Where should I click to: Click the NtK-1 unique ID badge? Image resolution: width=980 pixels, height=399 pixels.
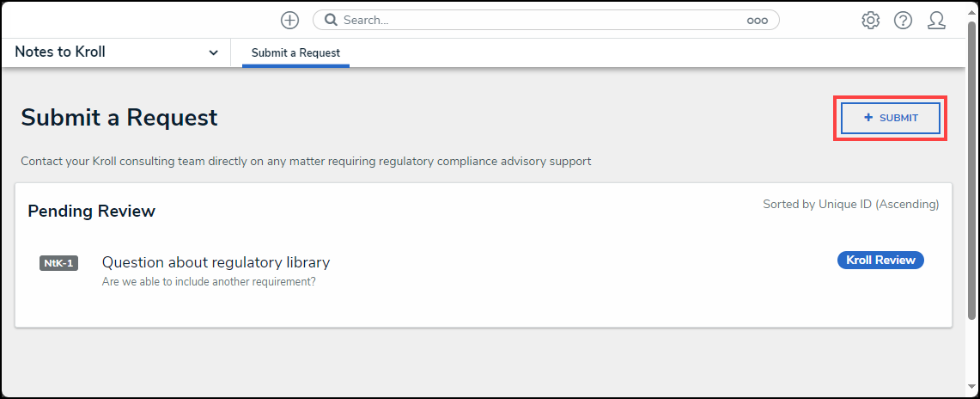point(58,263)
